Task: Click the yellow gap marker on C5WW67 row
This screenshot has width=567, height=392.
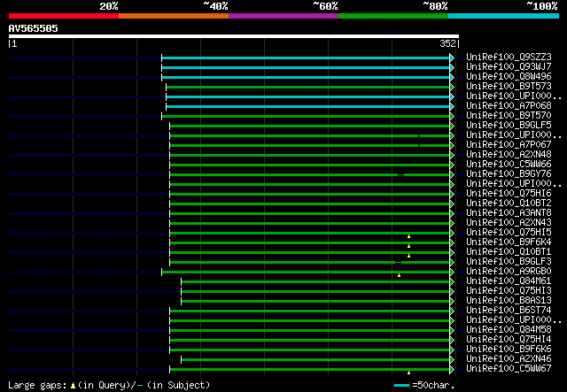Action: [408, 373]
